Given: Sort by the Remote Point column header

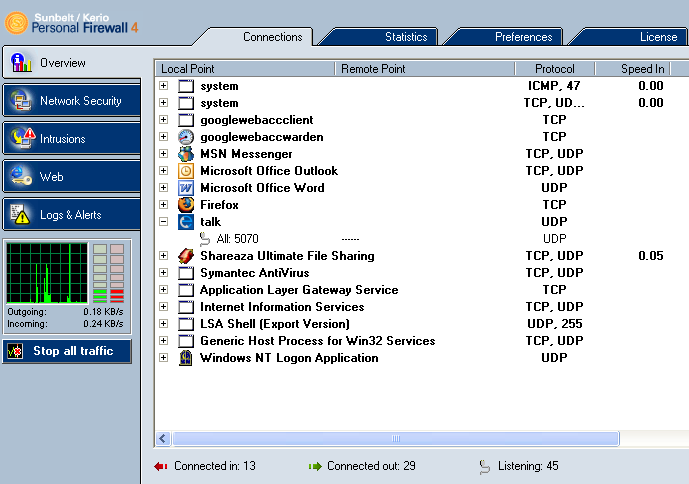Looking at the screenshot, I should click(x=425, y=69).
